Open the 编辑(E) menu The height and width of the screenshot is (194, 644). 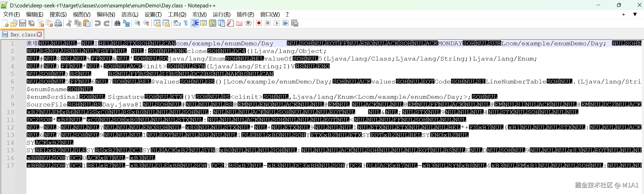point(35,15)
